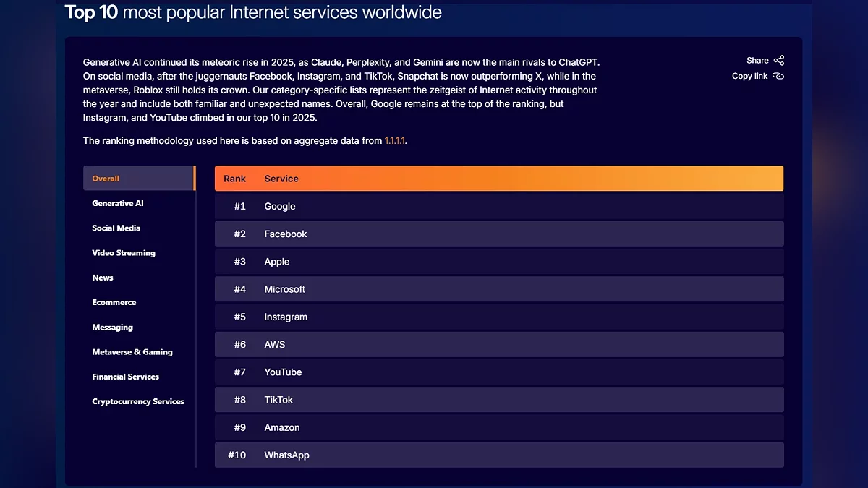Open the Messaging category tab
868x488 pixels.
click(113, 328)
